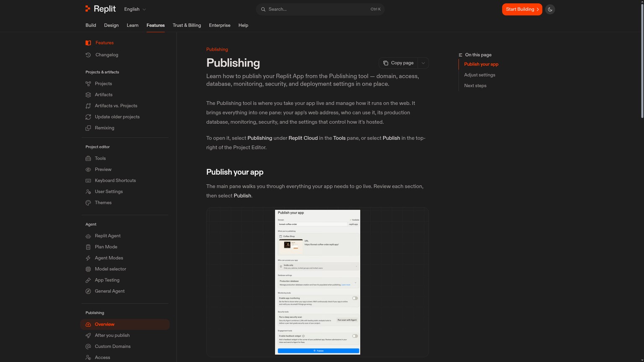Click the After you publish rocket icon
The image size is (644, 362).
pos(88,336)
